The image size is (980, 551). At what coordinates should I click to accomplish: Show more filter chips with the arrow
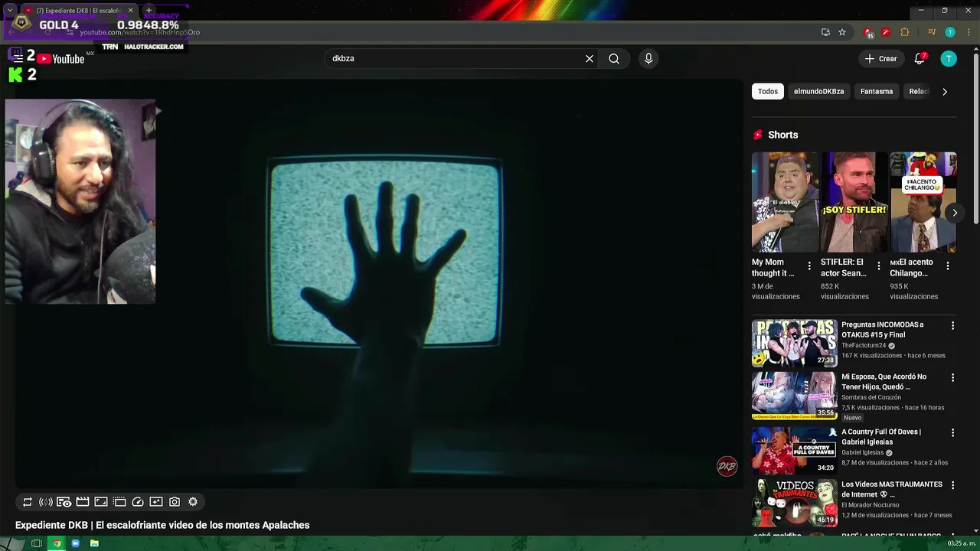pos(945,91)
